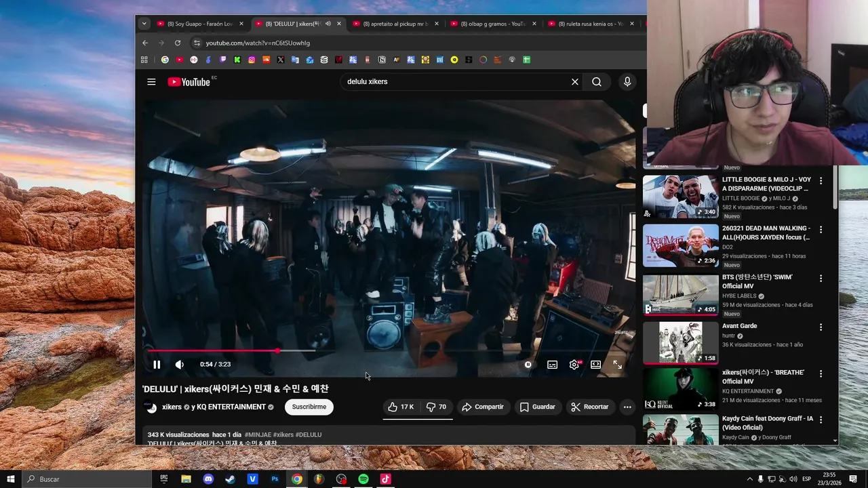This screenshot has height=488, width=868.
Task: Click the Guardar save button
Action: (x=537, y=407)
